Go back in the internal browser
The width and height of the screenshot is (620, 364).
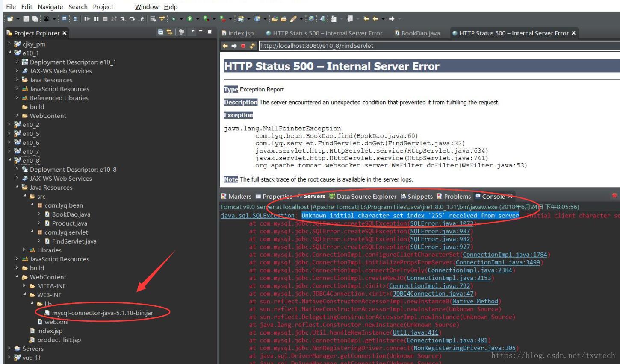[225, 46]
